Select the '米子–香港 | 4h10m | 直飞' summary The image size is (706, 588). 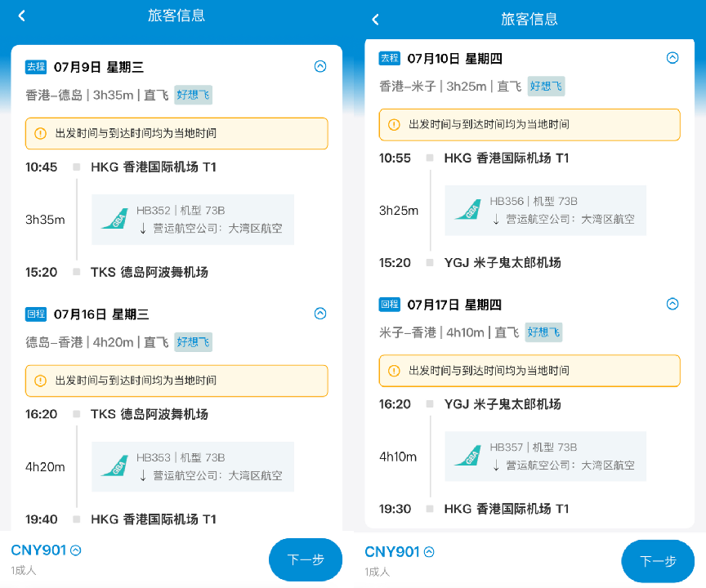pos(449,332)
